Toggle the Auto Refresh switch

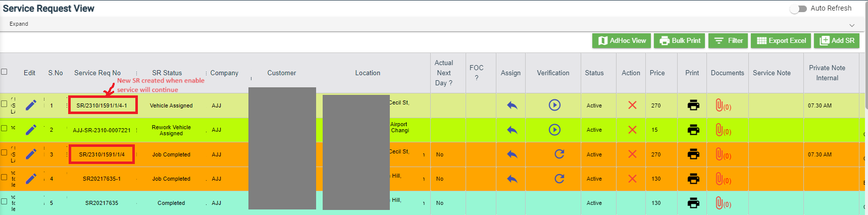pos(798,9)
